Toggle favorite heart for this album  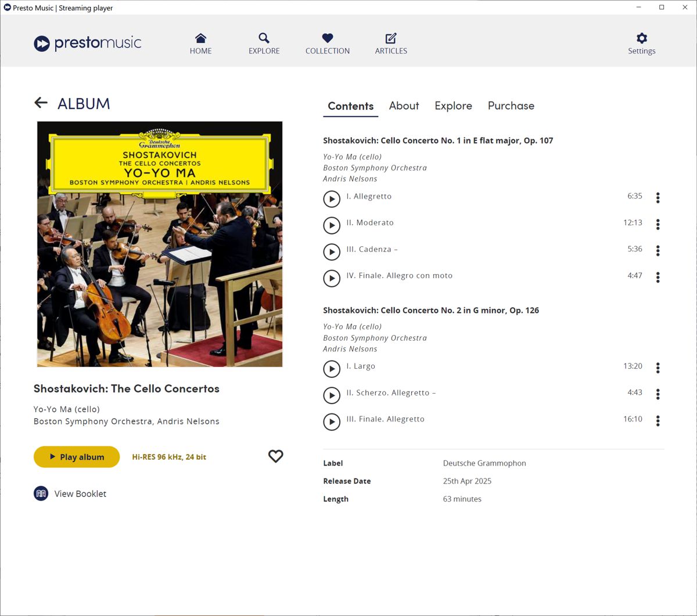[x=275, y=456]
